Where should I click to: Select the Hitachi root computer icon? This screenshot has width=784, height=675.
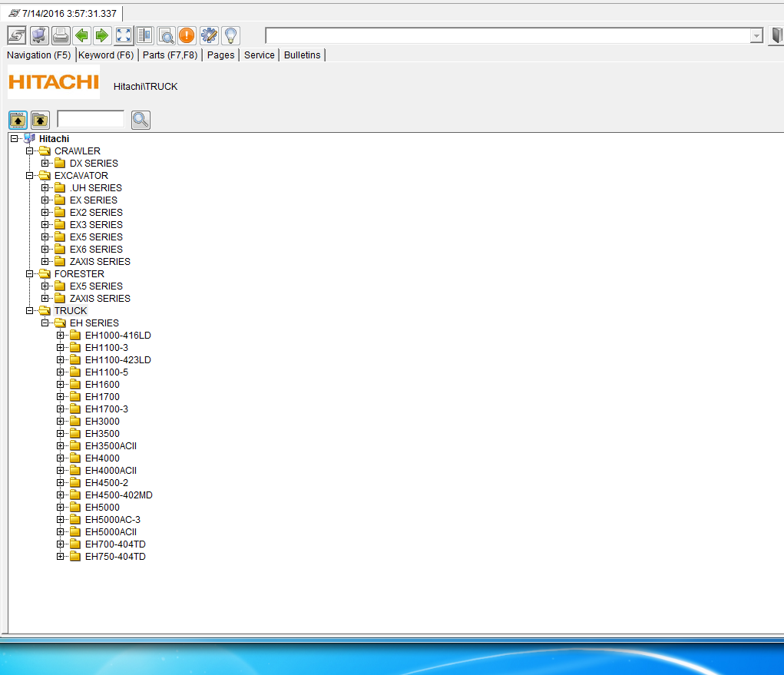[29, 138]
